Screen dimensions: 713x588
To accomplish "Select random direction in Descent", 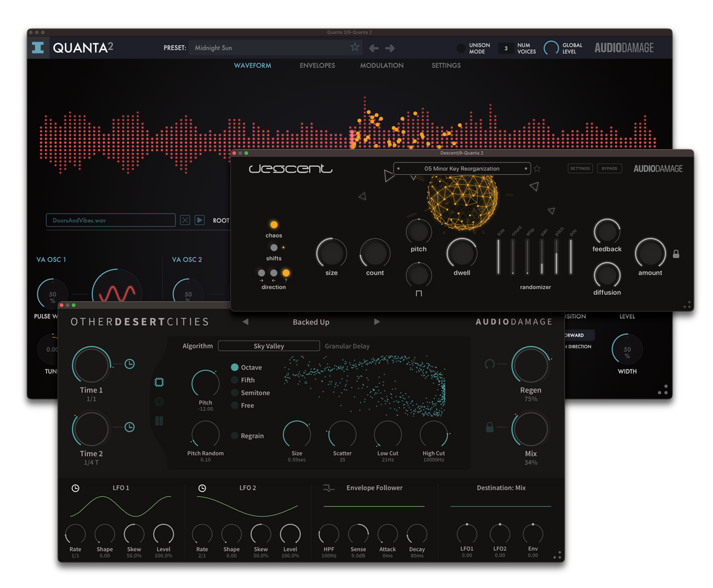I will point(286,273).
